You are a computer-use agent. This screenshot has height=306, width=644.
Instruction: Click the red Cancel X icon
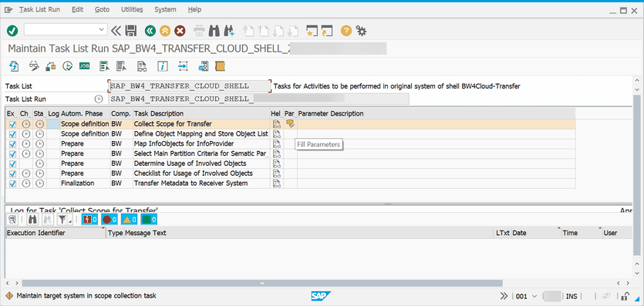(x=180, y=30)
